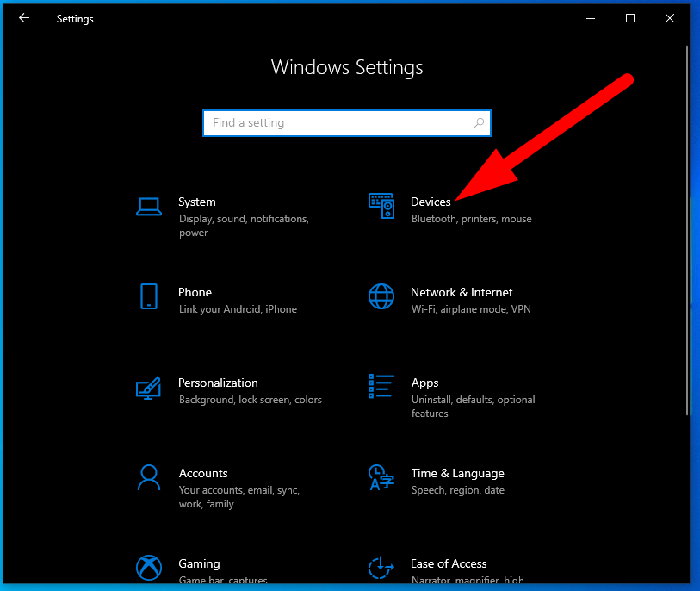This screenshot has width=700, height=591.
Task: Click 'Link your Android, iPhone' description
Action: pos(238,309)
